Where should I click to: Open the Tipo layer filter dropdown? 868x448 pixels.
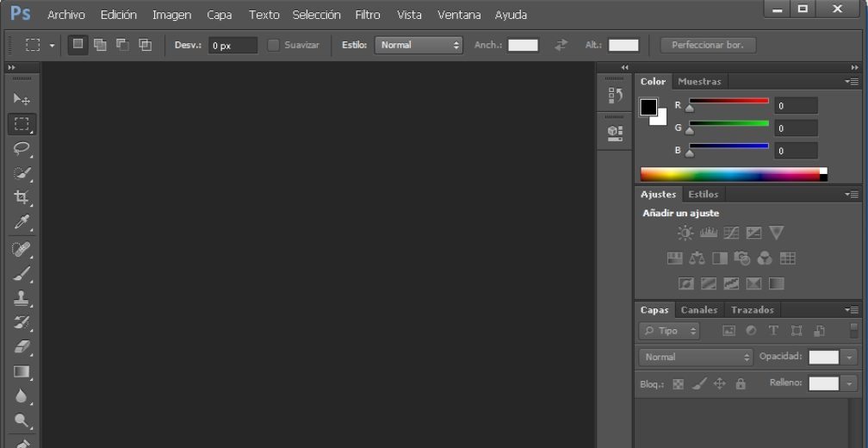(x=669, y=331)
